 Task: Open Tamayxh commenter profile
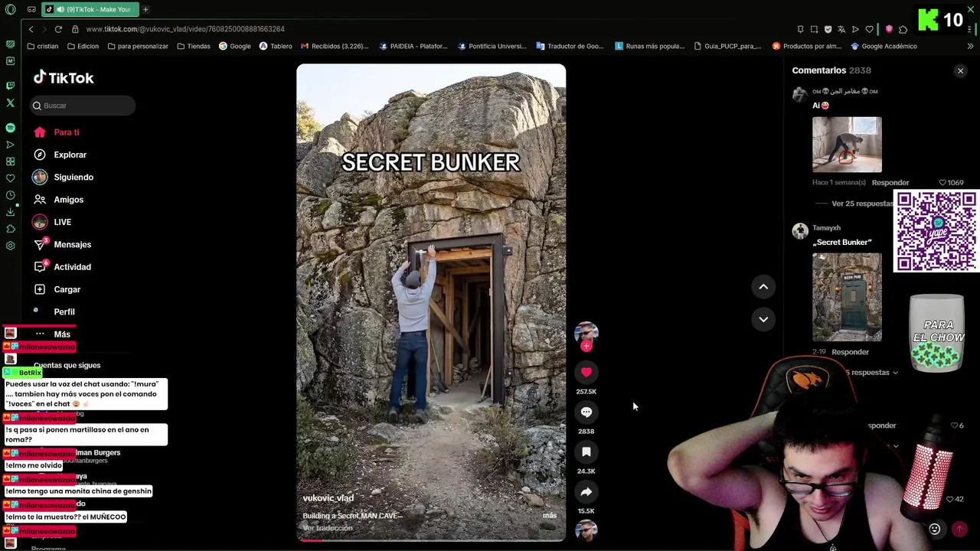[826, 228]
